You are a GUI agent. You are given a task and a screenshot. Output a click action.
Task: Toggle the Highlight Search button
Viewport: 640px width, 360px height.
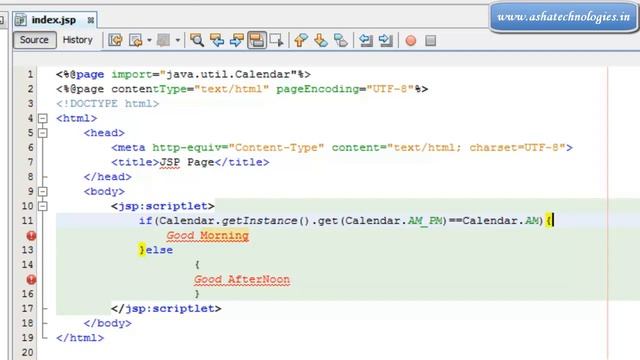click(x=257, y=40)
